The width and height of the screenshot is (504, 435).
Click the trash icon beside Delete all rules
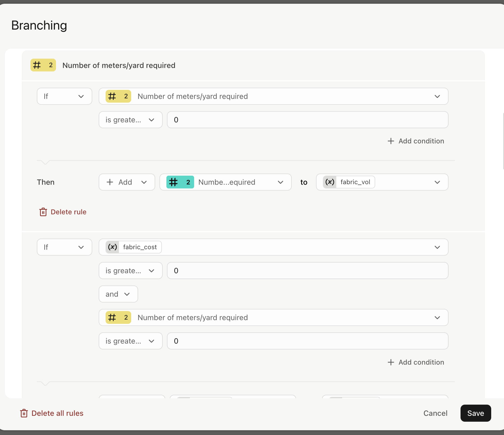[x=24, y=413]
